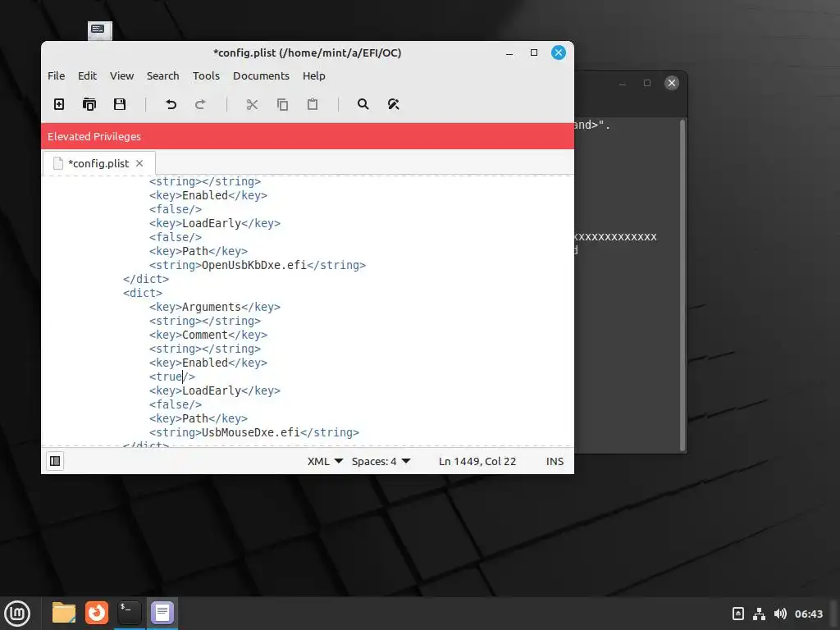The height and width of the screenshot is (630, 840).
Task: Open the 06:43 clock calendar
Action: coord(809,614)
